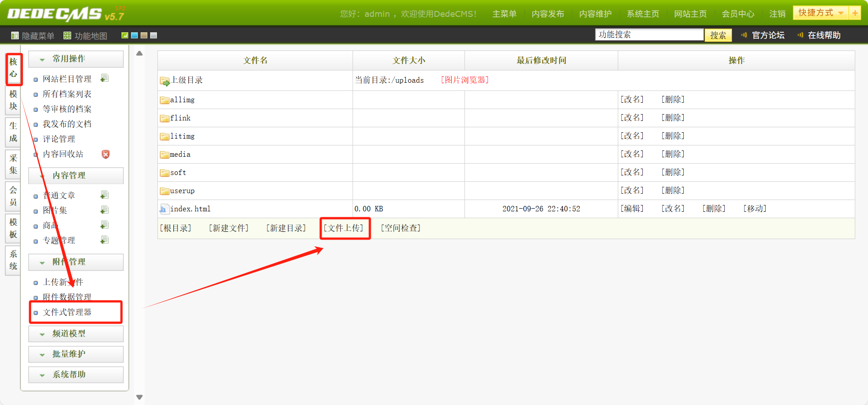
Task: Click 注销 to log out
Action: point(777,14)
